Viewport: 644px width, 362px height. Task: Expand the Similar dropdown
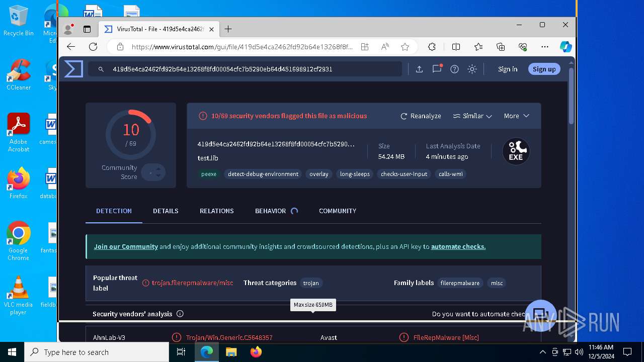click(472, 116)
